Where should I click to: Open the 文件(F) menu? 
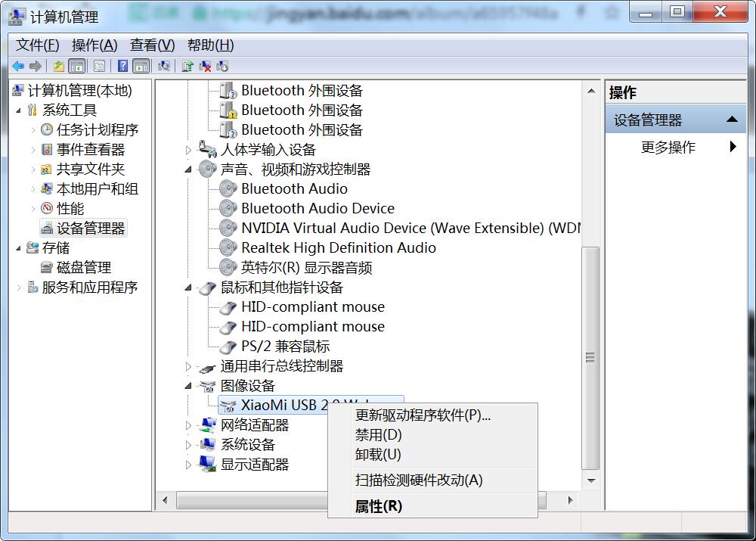point(38,45)
